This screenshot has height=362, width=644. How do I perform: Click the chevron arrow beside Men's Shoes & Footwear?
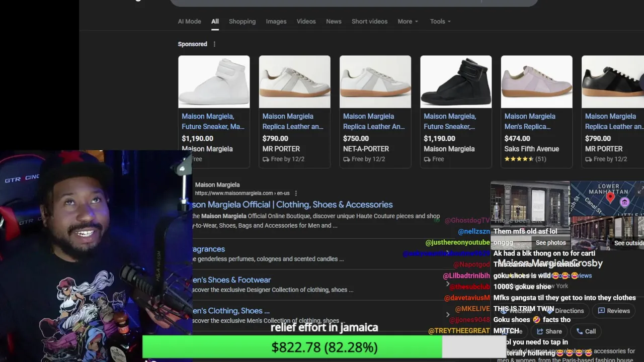click(x=447, y=284)
